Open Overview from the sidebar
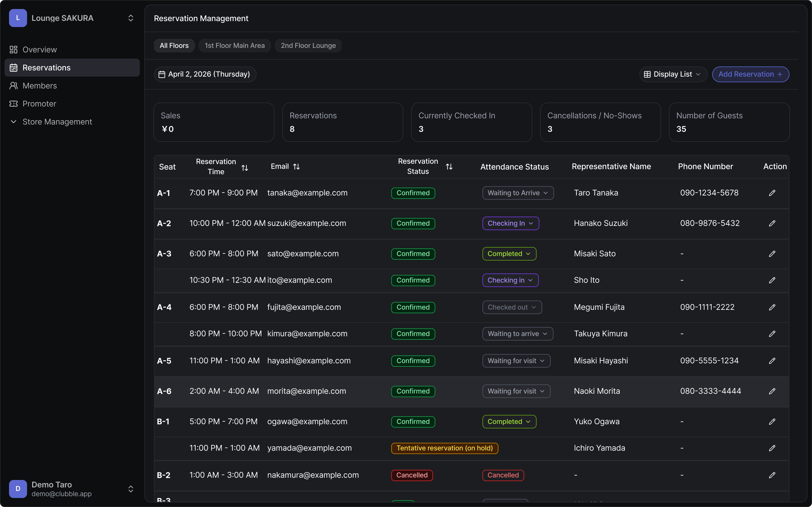The width and height of the screenshot is (812, 507). tap(39, 50)
